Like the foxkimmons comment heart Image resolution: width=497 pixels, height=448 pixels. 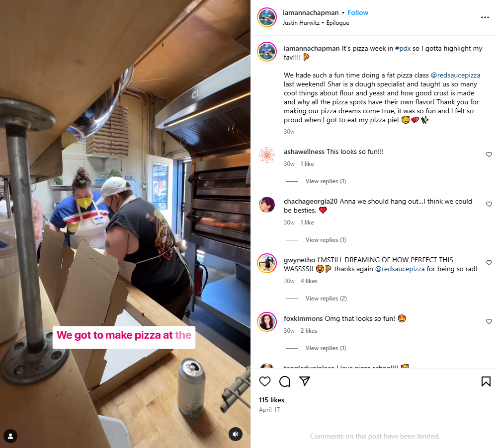pyautogui.click(x=489, y=321)
